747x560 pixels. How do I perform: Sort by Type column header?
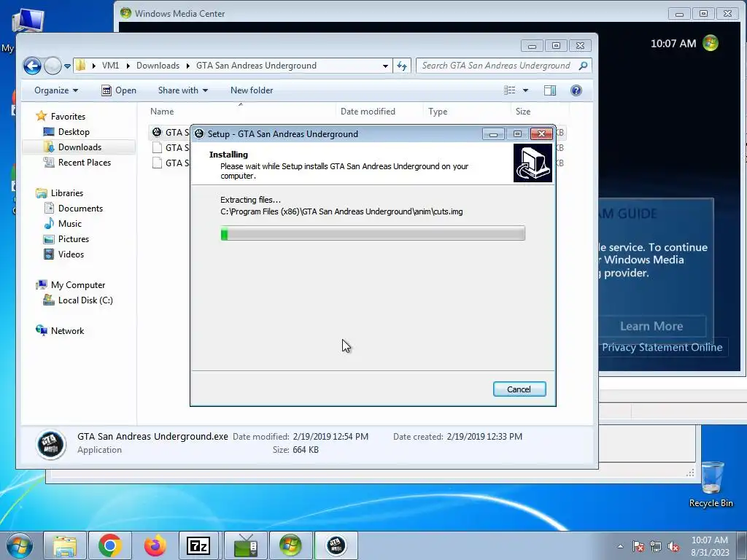[438, 112]
